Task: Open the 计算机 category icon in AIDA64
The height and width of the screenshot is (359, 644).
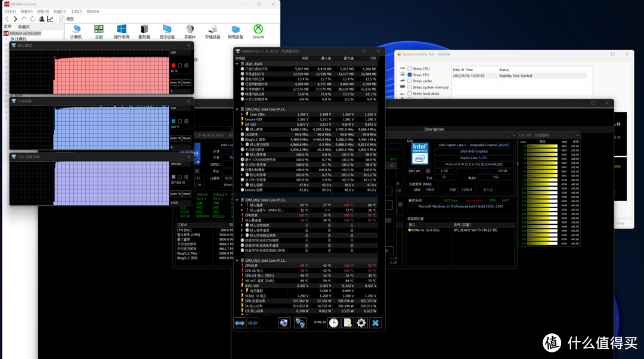Action: point(76,32)
